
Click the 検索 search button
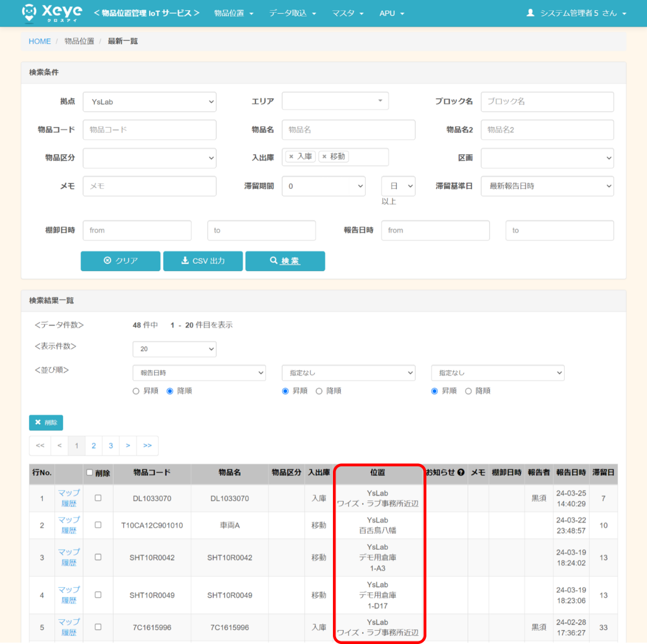[285, 261]
